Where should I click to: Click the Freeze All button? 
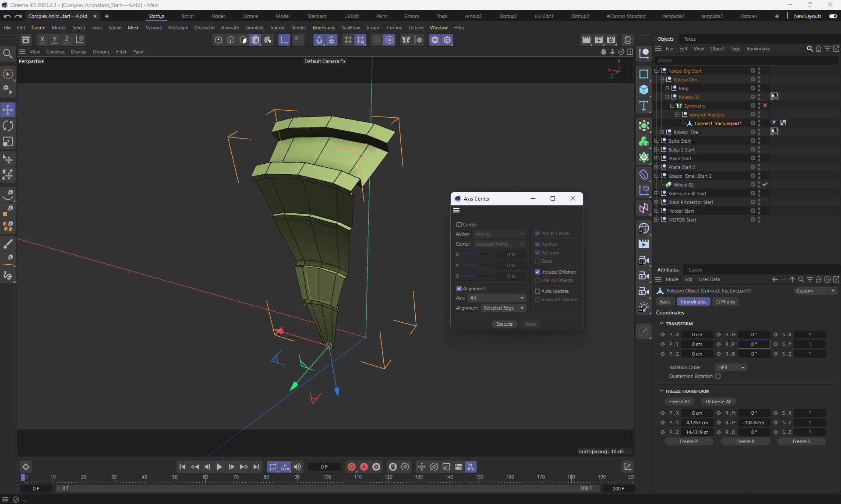679,402
